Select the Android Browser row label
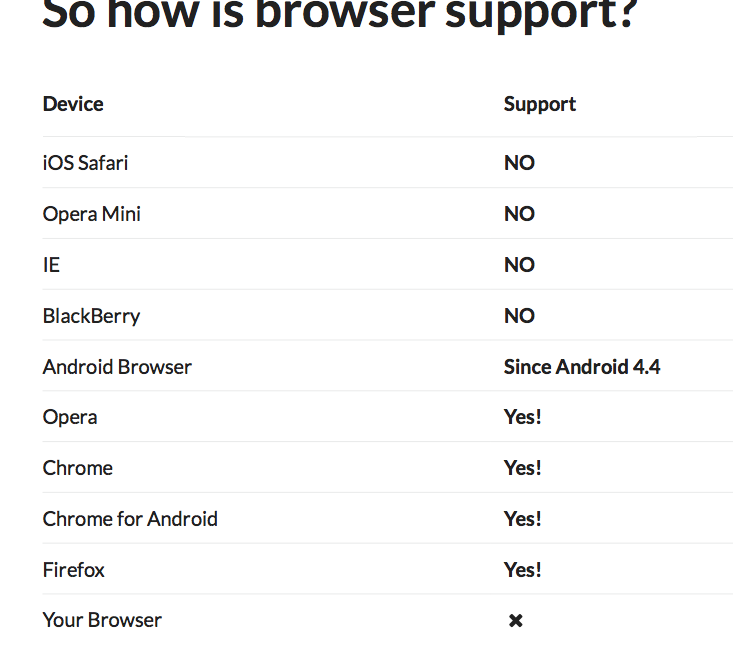733x664 pixels. pyautogui.click(x=117, y=367)
